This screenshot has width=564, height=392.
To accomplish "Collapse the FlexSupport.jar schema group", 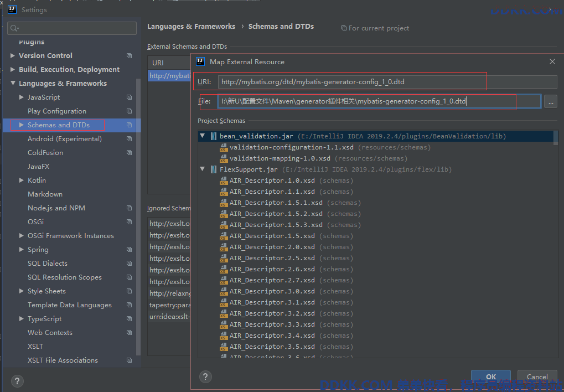I will tap(203, 169).
